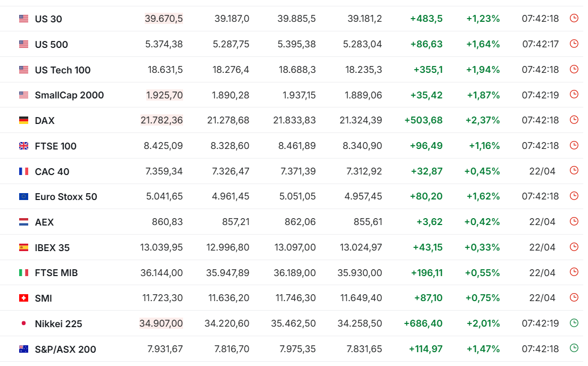This screenshot has width=588, height=366.
Task: Open the IBEX 35 index link
Action: tap(52, 248)
